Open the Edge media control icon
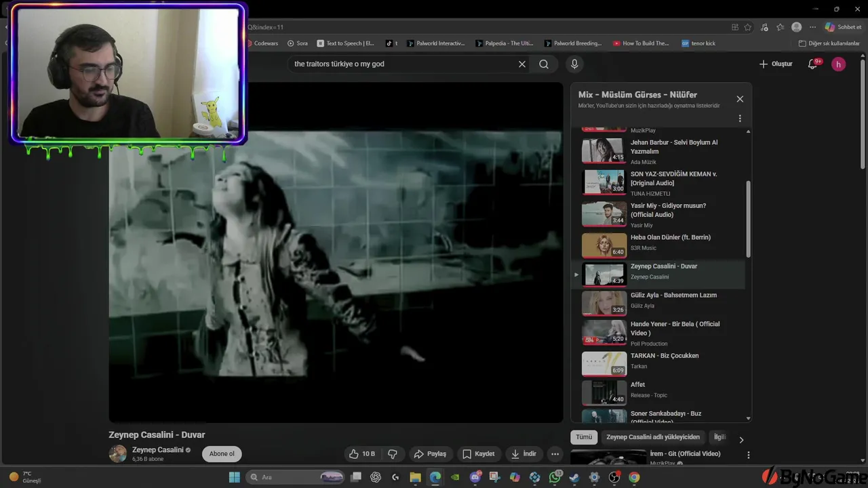The image size is (868, 488). [x=764, y=27]
